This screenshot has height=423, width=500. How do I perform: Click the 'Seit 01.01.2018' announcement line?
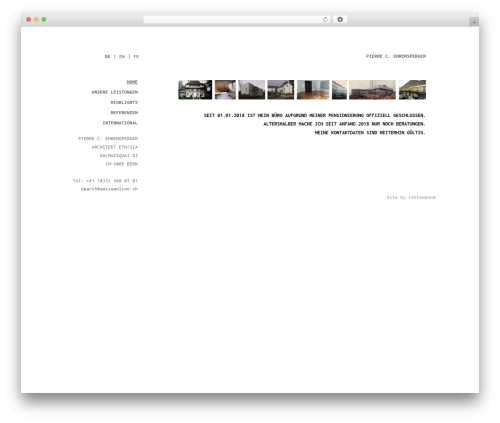click(x=315, y=115)
